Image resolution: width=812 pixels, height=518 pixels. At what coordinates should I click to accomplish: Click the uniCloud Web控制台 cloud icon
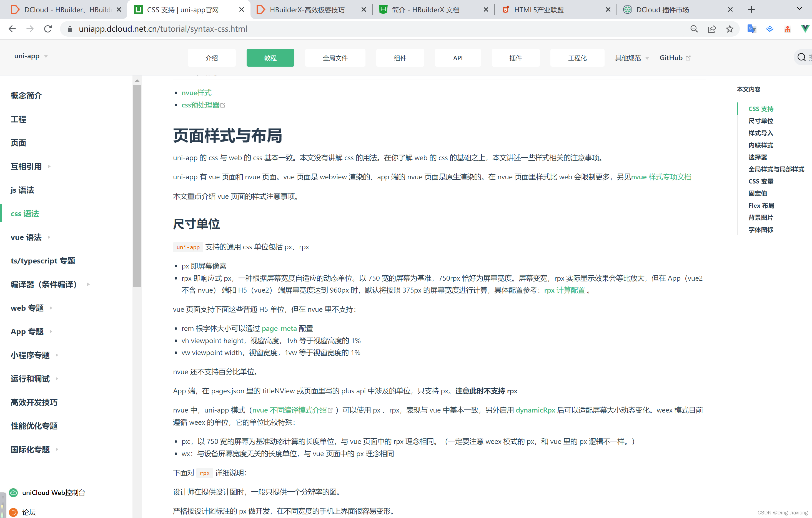14,493
